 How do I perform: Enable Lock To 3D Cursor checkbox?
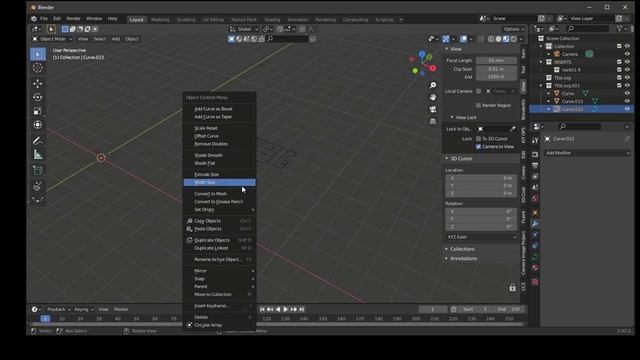478,139
